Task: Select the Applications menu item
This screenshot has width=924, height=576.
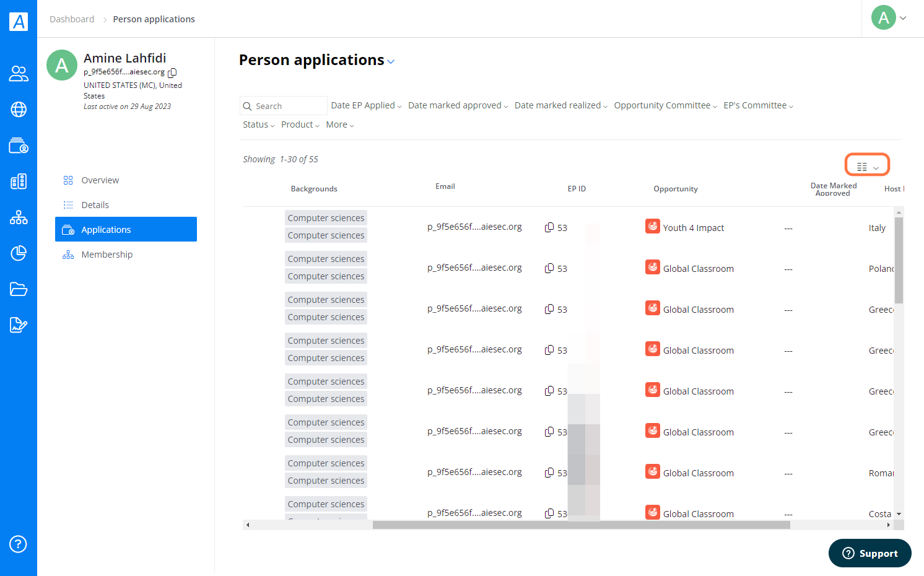Action: (x=126, y=229)
